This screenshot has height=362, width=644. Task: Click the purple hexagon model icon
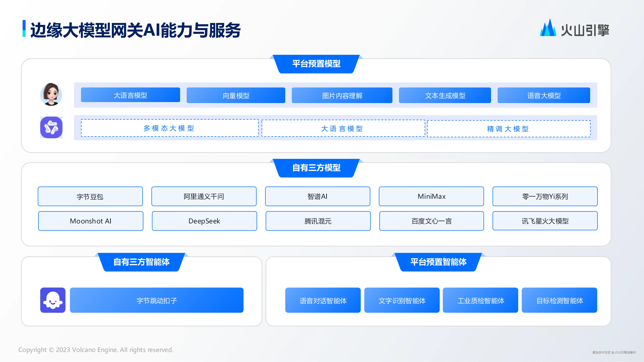pos(51,127)
